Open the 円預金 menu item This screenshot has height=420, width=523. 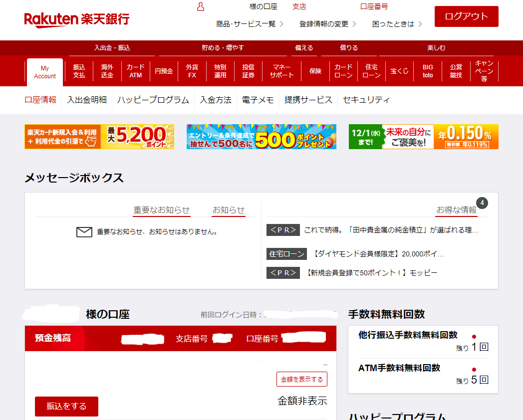pos(164,71)
